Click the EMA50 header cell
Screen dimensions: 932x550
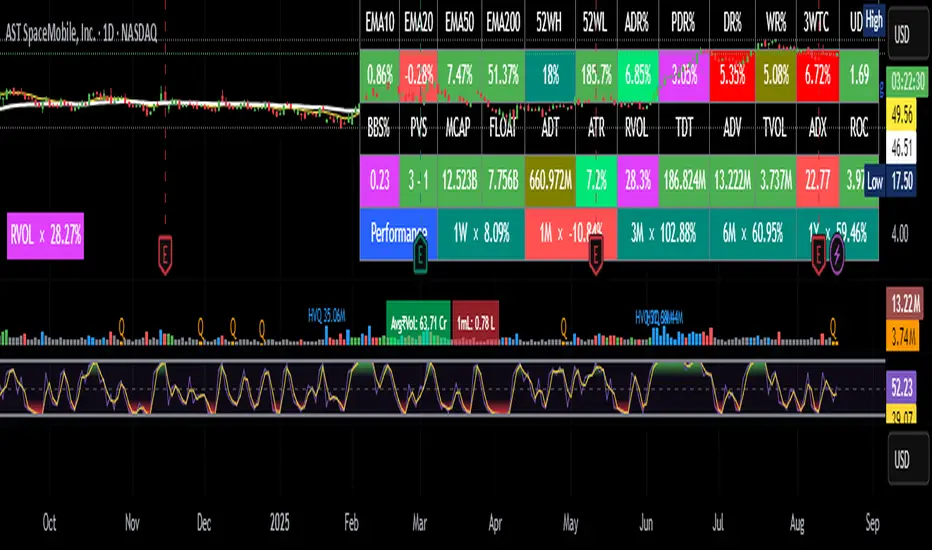point(459,24)
